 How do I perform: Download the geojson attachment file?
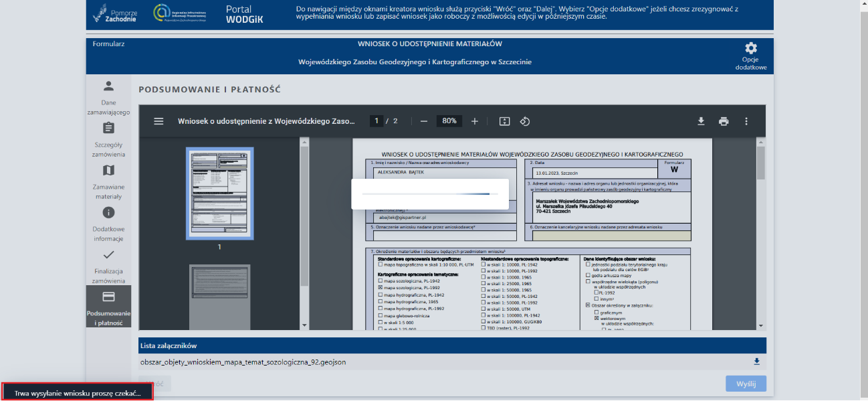pos(757,362)
